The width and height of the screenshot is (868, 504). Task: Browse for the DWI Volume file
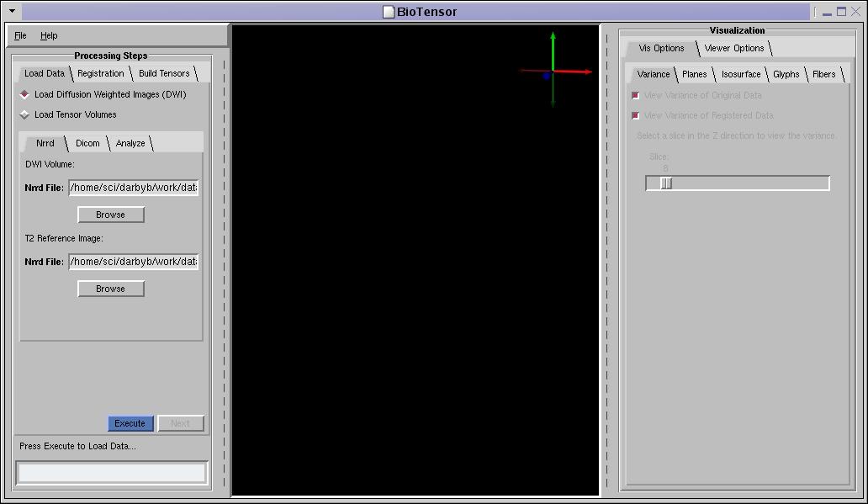(x=111, y=215)
